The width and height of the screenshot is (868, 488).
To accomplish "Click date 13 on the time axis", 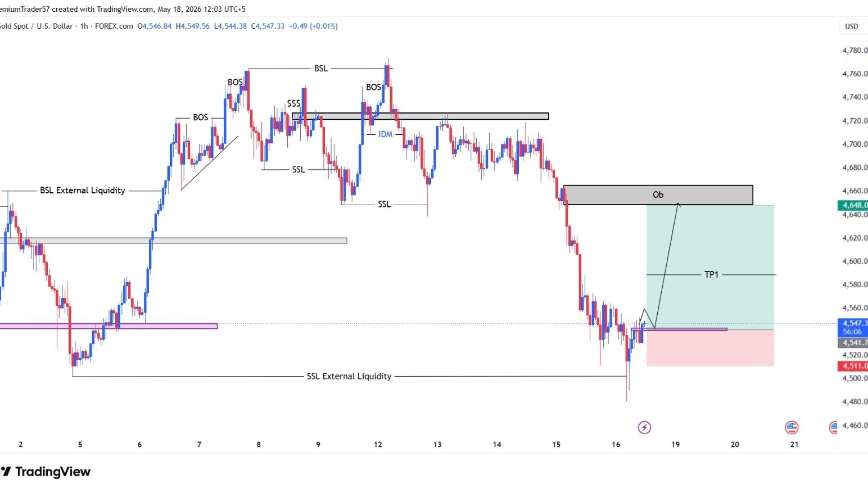I will [437, 444].
